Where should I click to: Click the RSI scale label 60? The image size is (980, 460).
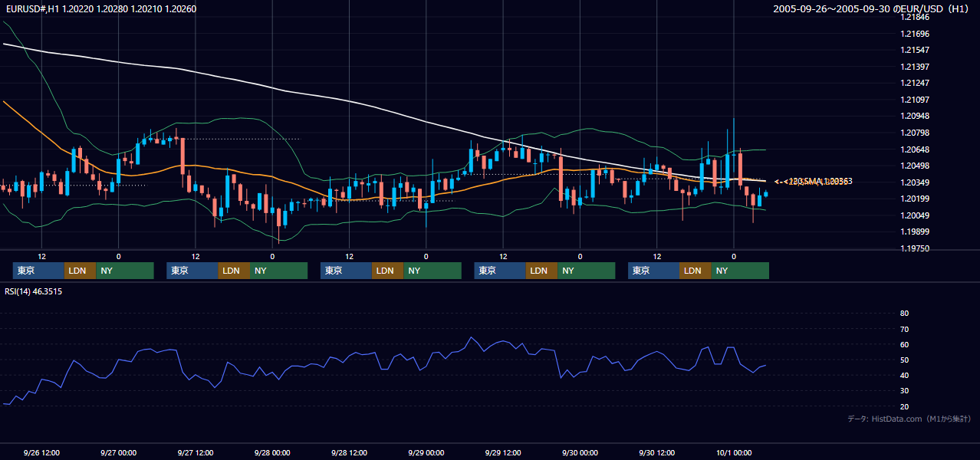[x=904, y=344]
